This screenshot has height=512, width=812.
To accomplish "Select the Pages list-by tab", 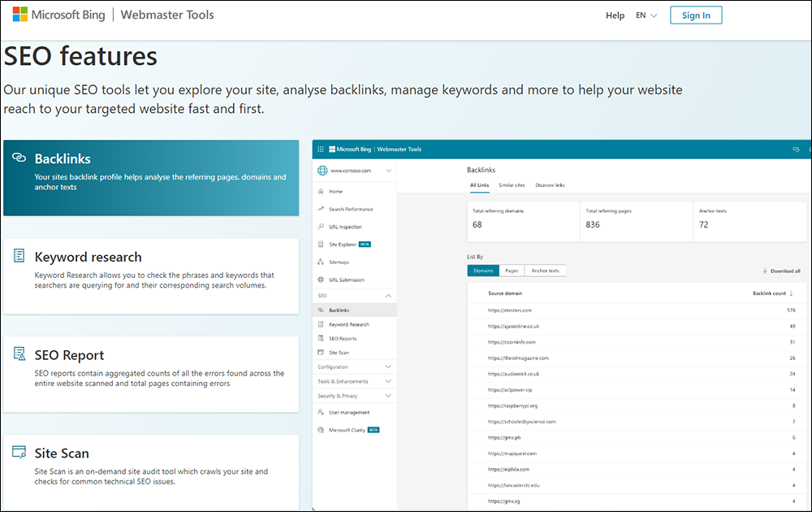I will click(512, 271).
